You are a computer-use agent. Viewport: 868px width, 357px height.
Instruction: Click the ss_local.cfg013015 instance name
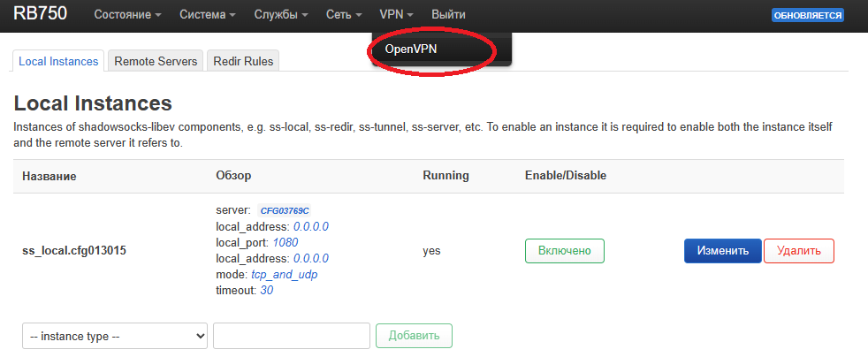[x=74, y=251]
